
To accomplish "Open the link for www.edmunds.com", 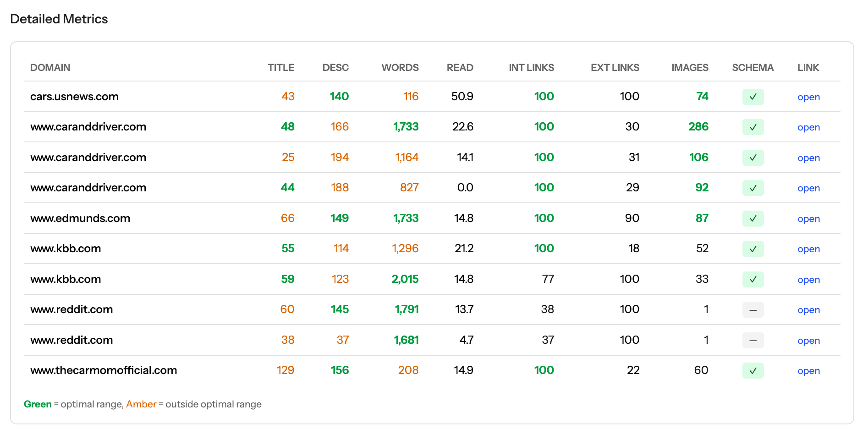I will click(x=808, y=219).
